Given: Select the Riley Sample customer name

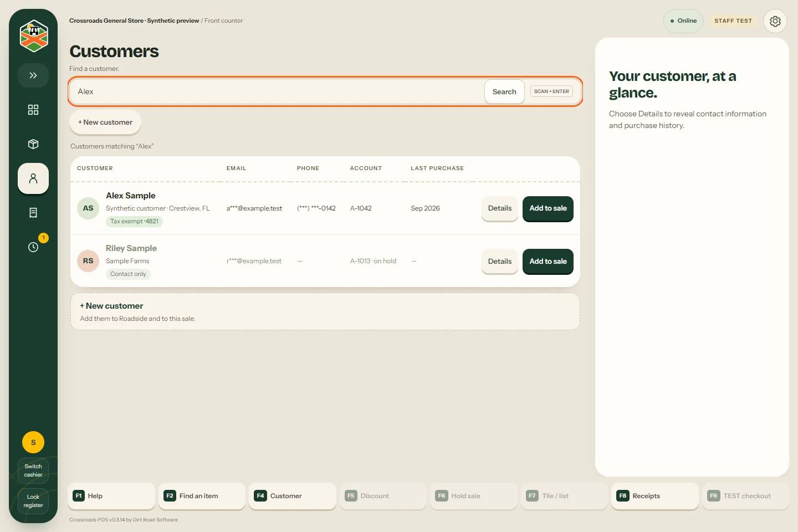Looking at the screenshot, I should [x=131, y=248].
